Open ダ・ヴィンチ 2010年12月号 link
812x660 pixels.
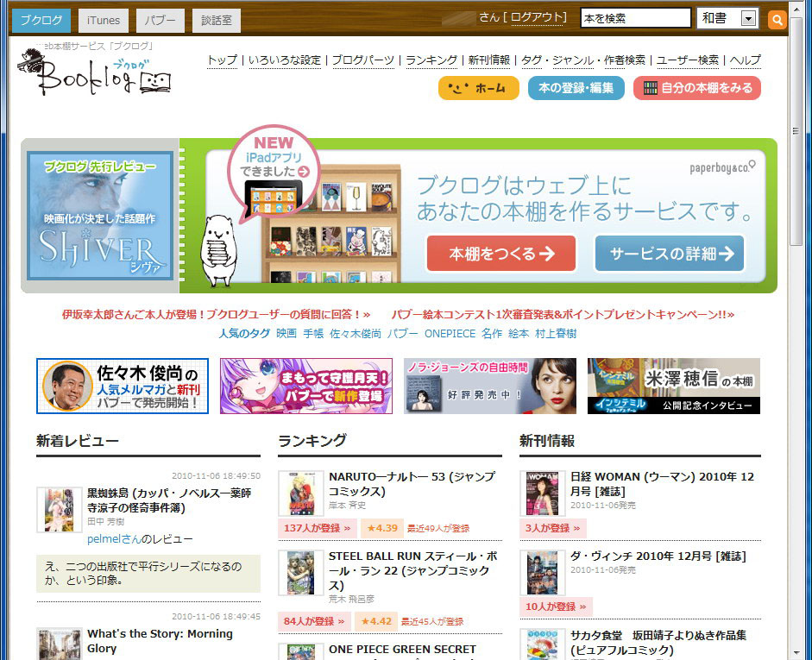(658, 556)
